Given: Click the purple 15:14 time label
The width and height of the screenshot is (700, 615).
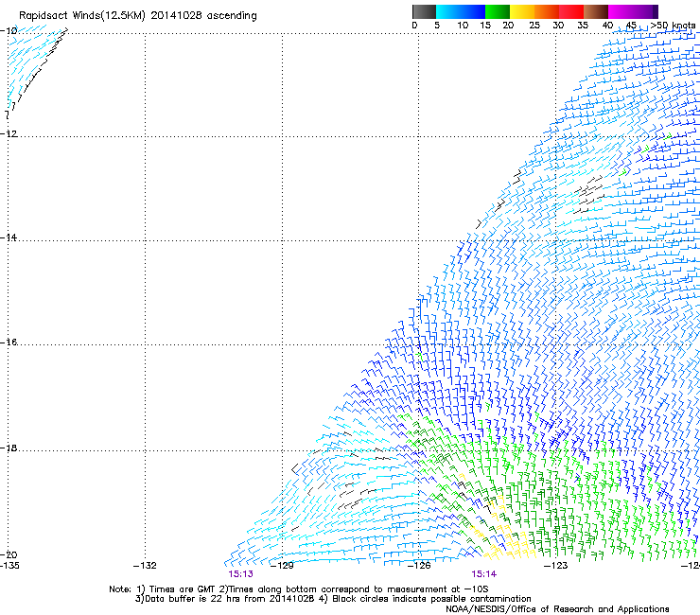Looking at the screenshot, I should point(484,574).
